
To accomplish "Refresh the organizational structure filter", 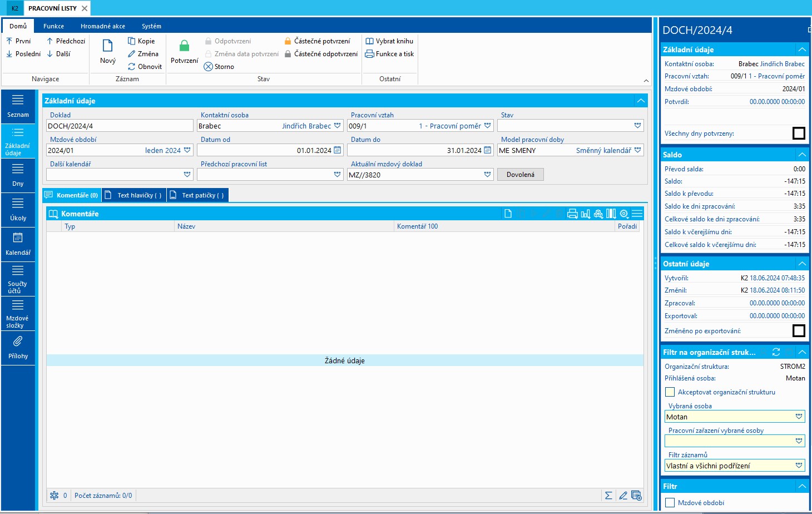I will click(776, 352).
